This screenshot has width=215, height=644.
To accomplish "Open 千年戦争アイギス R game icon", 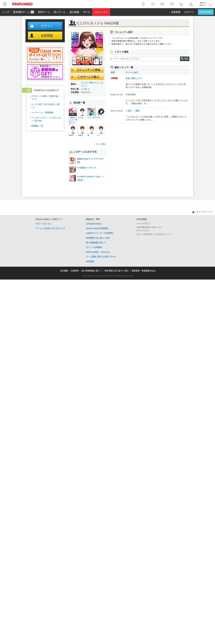I will tap(72, 170).
